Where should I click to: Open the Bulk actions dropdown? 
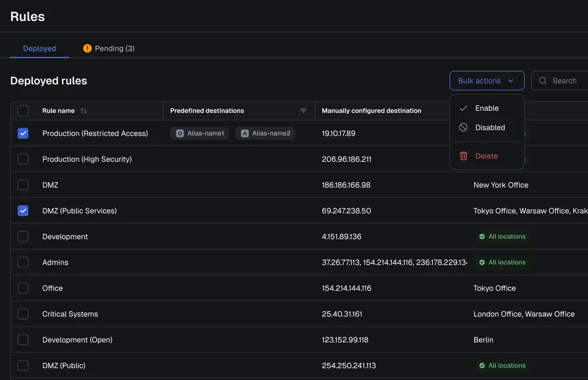(487, 81)
